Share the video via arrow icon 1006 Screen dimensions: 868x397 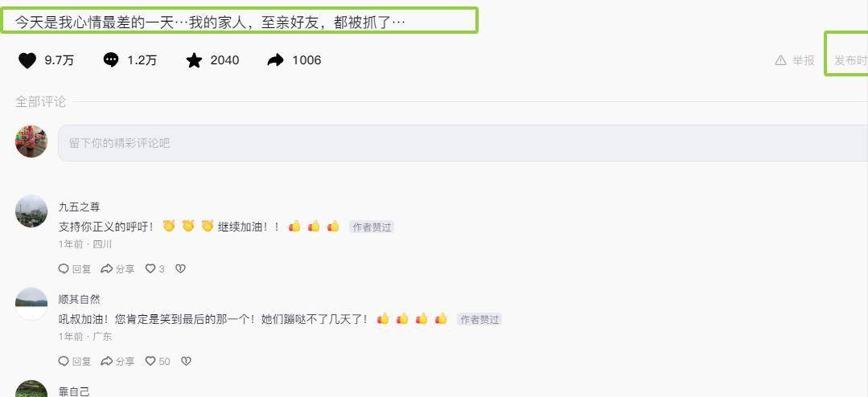pos(275,60)
